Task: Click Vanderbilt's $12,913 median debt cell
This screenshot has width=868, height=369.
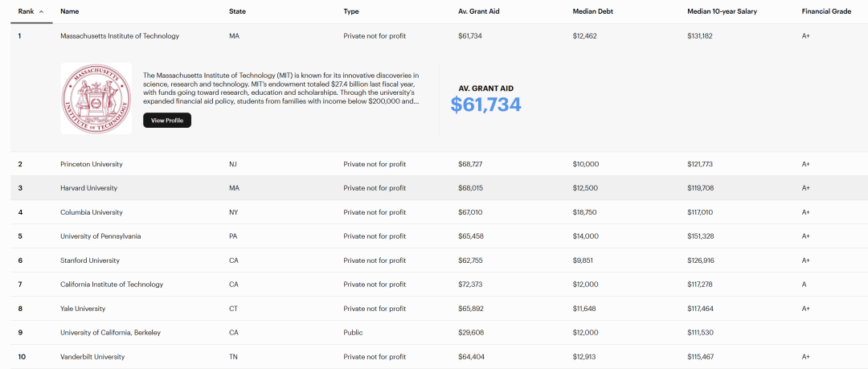Action: (x=584, y=356)
